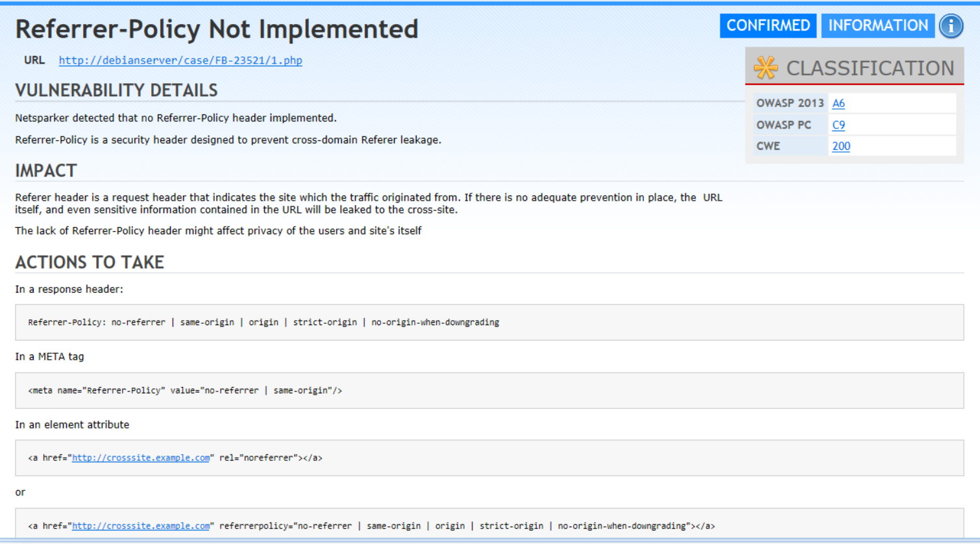Click the CONFIRMED status badge

768,25
